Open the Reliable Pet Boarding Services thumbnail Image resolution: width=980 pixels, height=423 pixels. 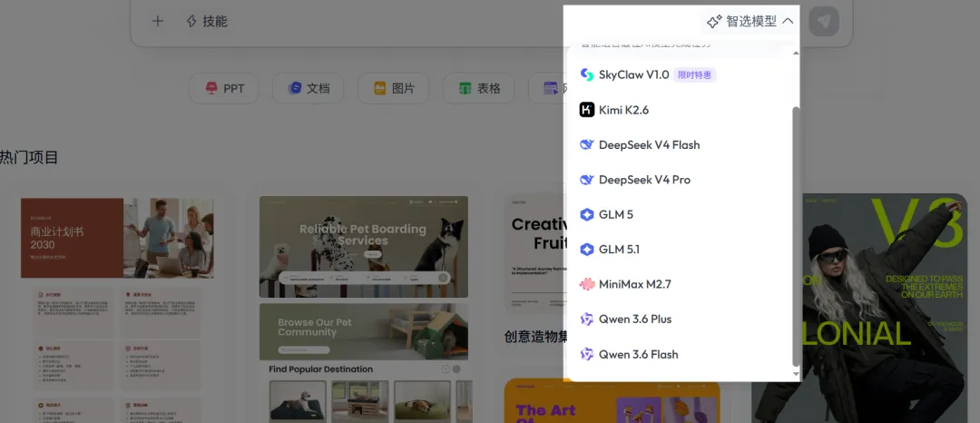coord(364,247)
